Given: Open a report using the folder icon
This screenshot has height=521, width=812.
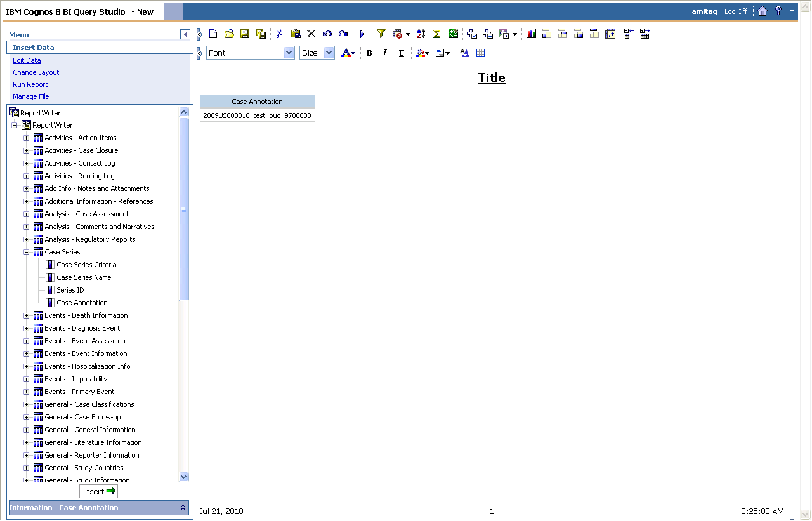Looking at the screenshot, I should (x=229, y=34).
